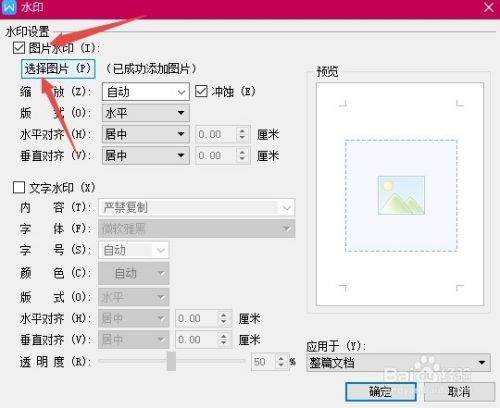Enable the 文字水印 checkbox

click(x=19, y=187)
